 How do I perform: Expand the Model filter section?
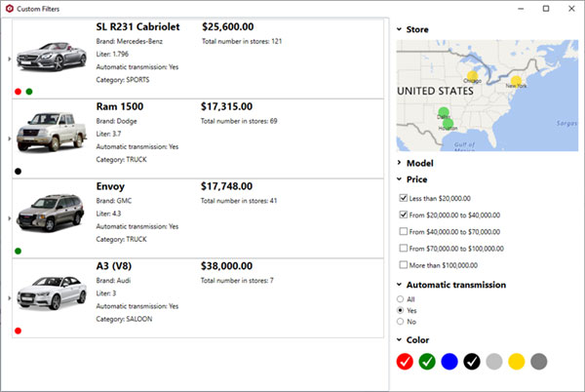[x=400, y=163]
